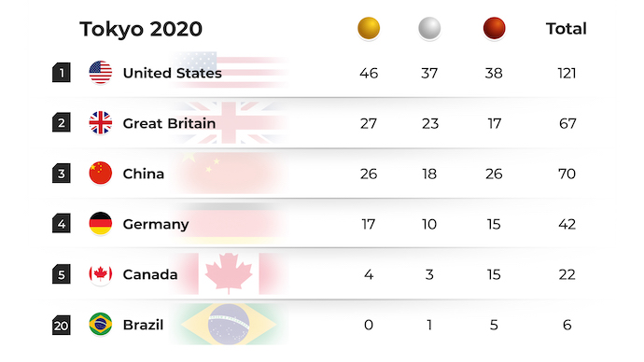Select the Total column header
This screenshot has height=362, width=644.
(x=566, y=29)
